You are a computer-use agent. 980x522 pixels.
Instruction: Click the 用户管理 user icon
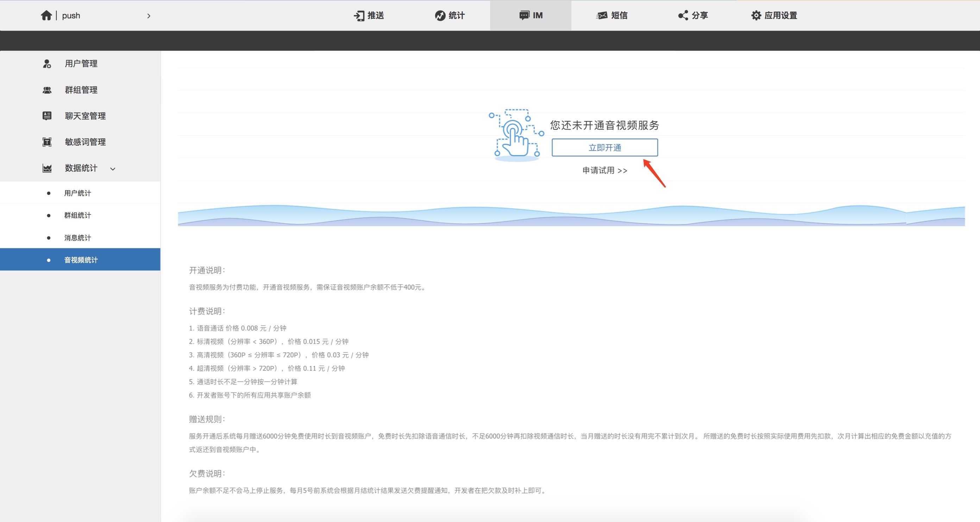tap(47, 64)
